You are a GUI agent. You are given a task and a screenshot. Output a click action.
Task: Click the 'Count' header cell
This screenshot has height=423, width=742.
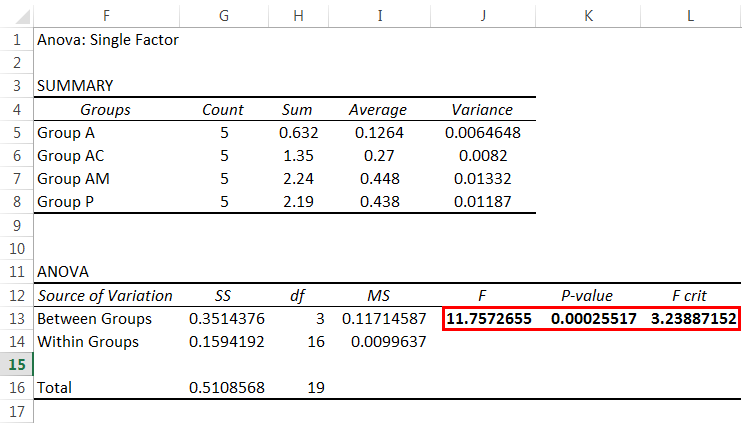(223, 110)
